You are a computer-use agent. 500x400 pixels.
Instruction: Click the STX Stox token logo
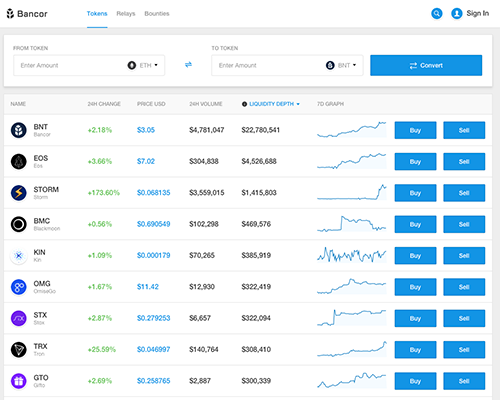[19, 318]
